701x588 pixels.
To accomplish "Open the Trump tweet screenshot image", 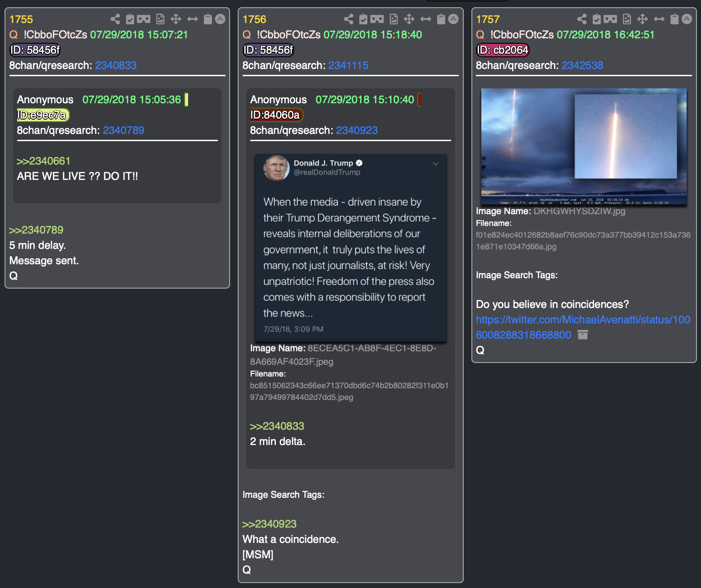I will point(350,247).
